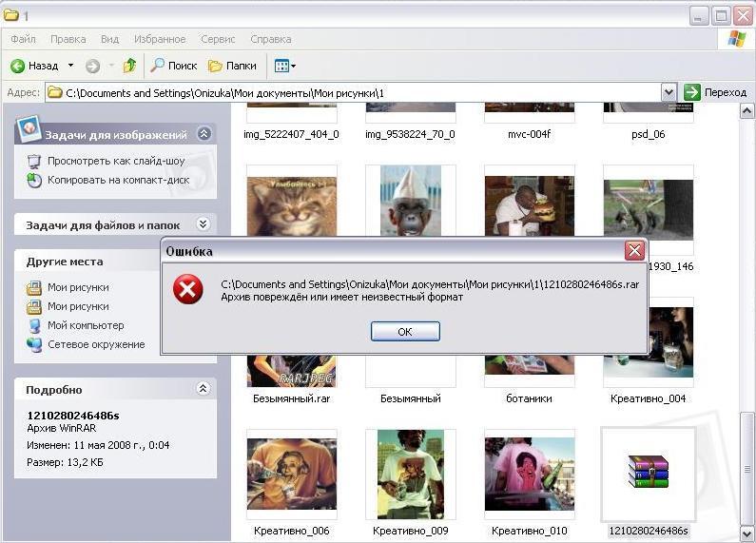Open the Views mode icon
The image size is (756, 543).
(x=281, y=66)
